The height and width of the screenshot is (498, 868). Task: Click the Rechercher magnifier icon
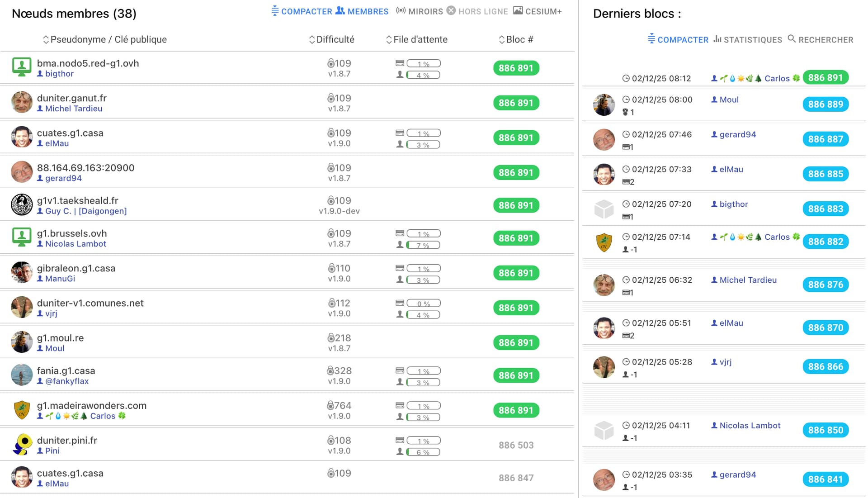(x=792, y=39)
